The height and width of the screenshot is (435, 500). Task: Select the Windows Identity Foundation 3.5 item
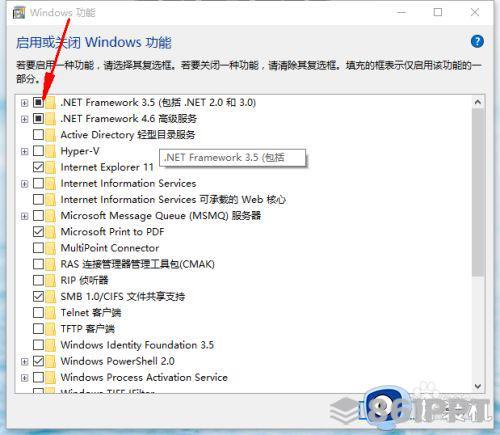tap(137, 345)
